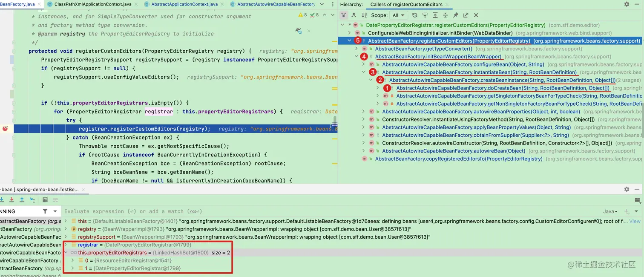The width and height of the screenshot is (644, 277).
Task: Expand element 1 DatePropertyEditorRegistrar
Action: pyautogui.click(x=73, y=268)
